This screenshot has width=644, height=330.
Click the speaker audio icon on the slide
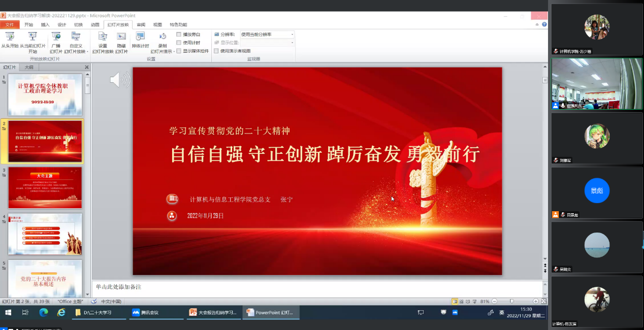pyautogui.click(x=120, y=80)
